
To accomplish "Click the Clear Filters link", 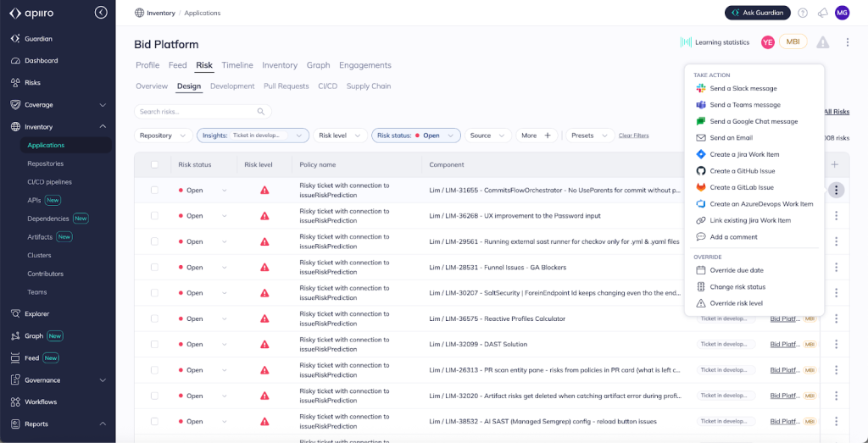I will point(633,136).
